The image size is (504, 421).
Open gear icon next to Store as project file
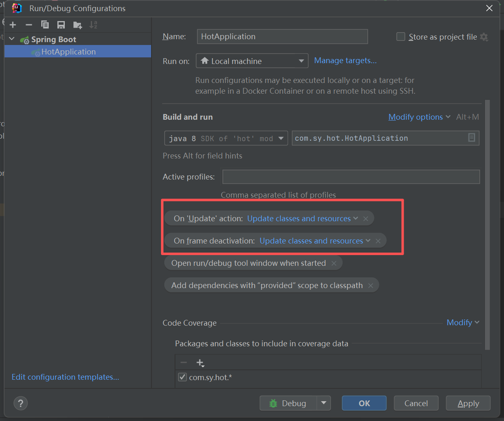pos(484,37)
